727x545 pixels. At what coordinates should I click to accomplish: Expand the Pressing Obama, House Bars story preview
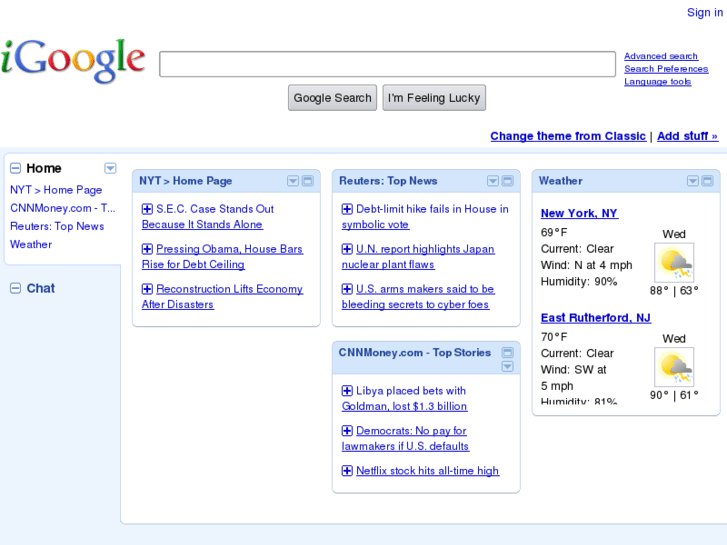click(x=147, y=249)
